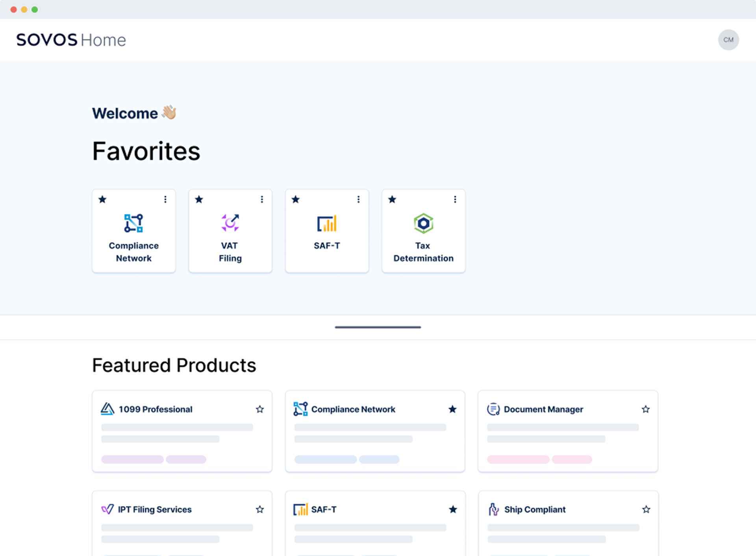Open Compliance Network tile's three-dot menu

click(165, 199)
